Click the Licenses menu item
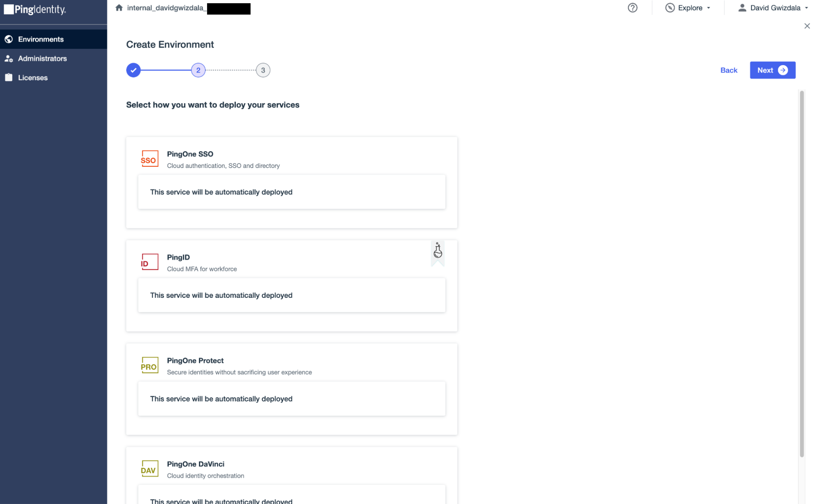 (33, 77)
